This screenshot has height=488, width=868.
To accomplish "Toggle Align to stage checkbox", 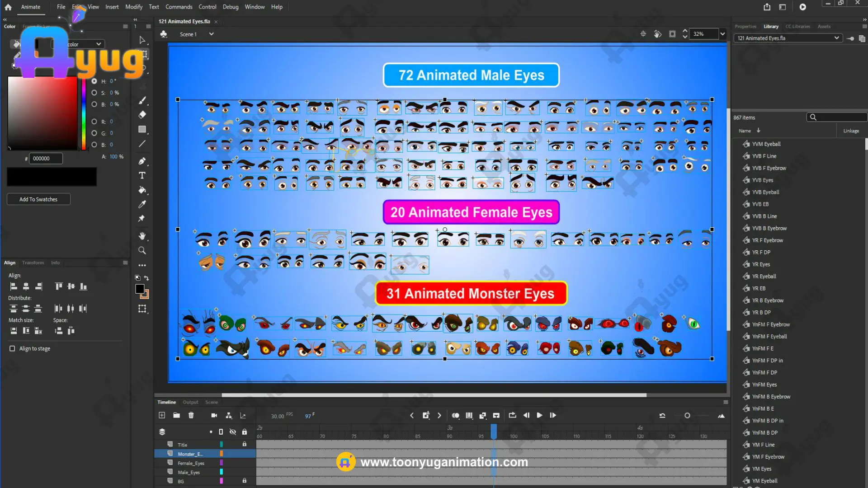I will 12,348.
